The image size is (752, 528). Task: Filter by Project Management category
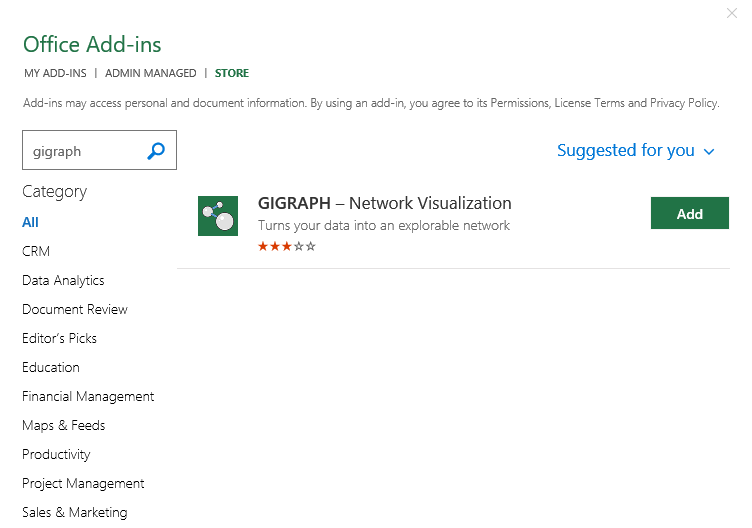click(83, 483)
